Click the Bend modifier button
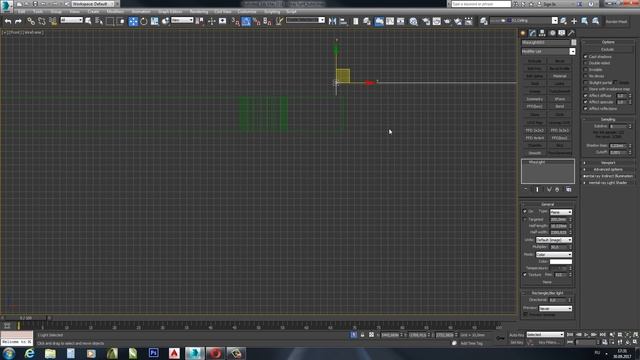This screenshot has height=360, width=640. pyautogui.click(x=560, y=107)
